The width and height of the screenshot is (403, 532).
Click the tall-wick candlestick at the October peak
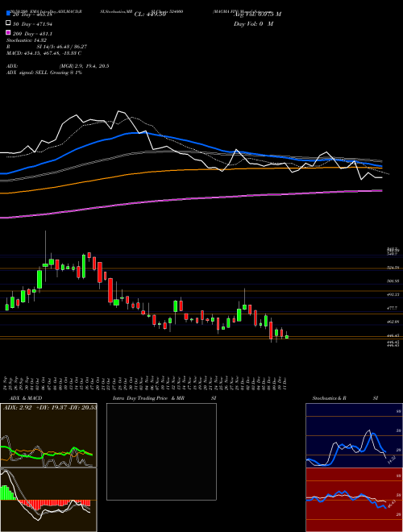[45, 264]
